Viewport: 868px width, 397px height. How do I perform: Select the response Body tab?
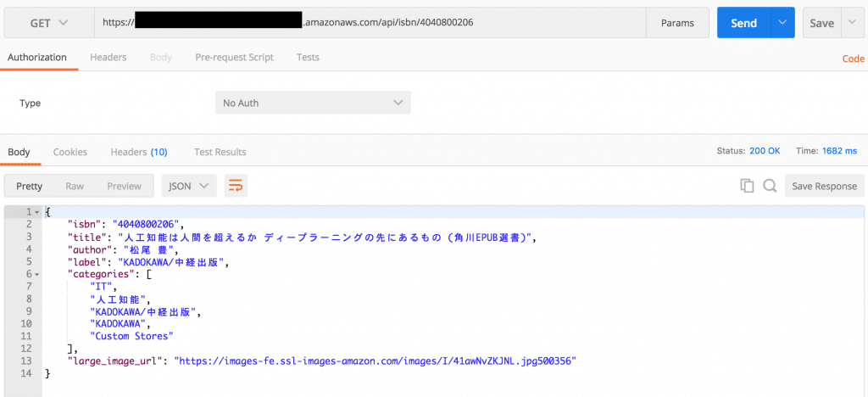click(x=19, y=152)
